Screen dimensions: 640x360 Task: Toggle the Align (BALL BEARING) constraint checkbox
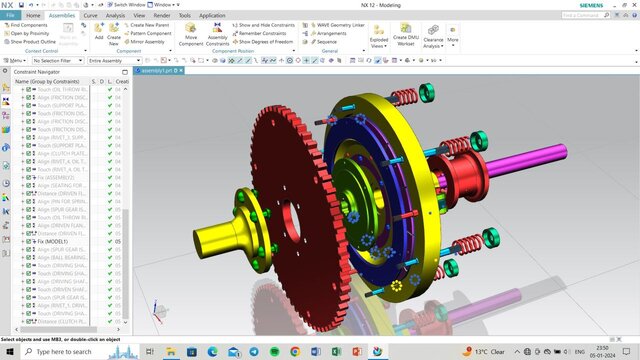[x=29, y=258]
